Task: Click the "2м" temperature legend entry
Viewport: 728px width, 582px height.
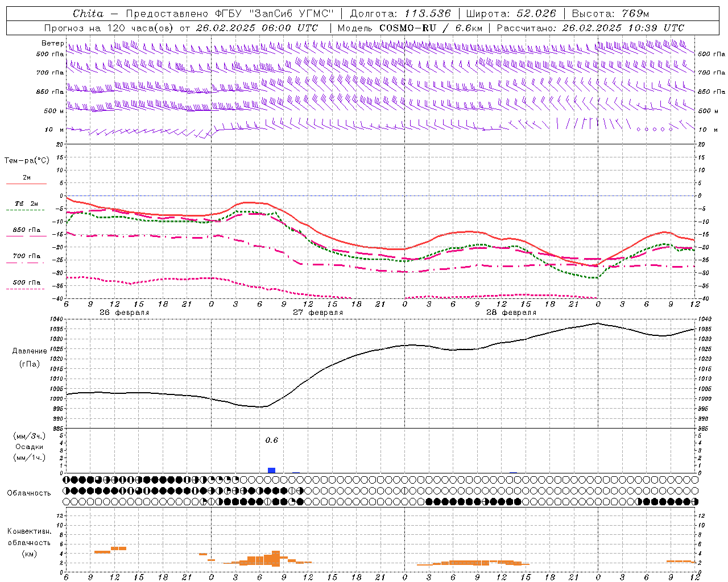Action: pyautogui.click(x=27, y=178)
